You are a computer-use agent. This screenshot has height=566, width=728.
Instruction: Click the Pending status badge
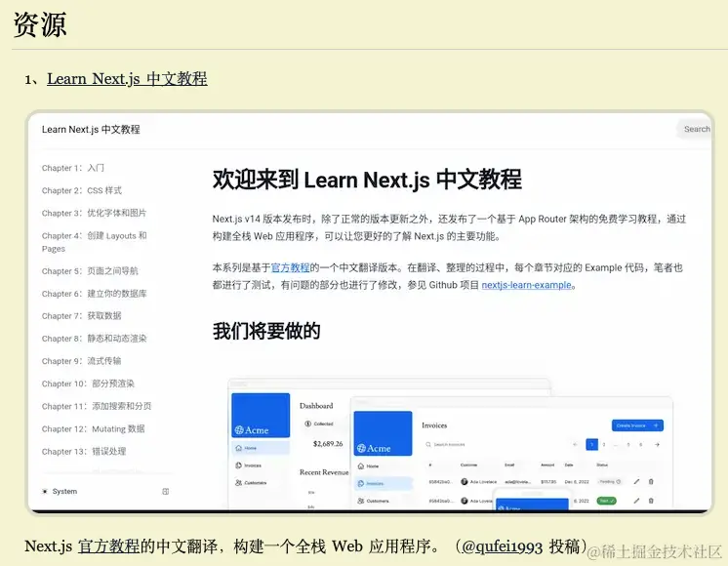click(x=610, y=481)
